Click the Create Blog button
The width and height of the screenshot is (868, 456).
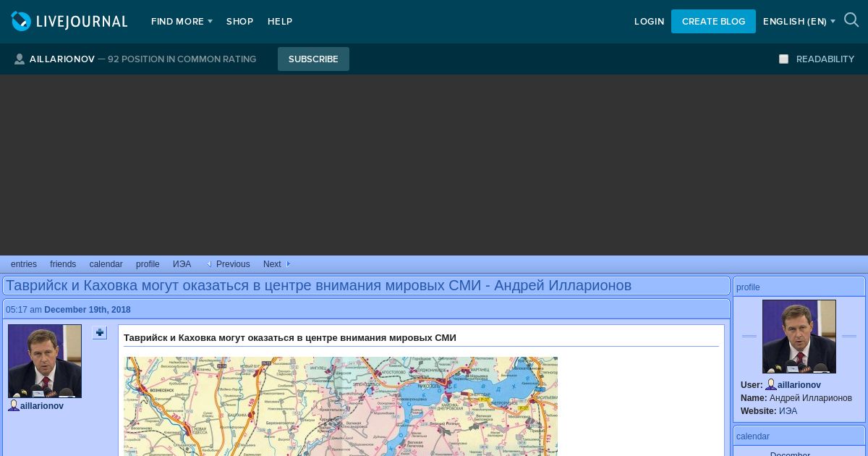tap(713, 21)
